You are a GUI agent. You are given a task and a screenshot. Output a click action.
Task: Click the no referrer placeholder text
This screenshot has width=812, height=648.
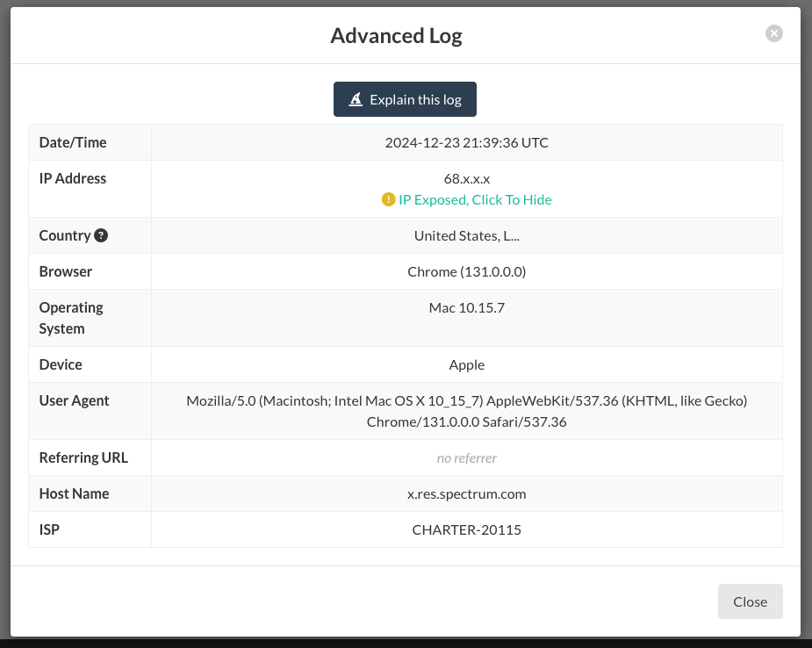(x=466, y=457)
